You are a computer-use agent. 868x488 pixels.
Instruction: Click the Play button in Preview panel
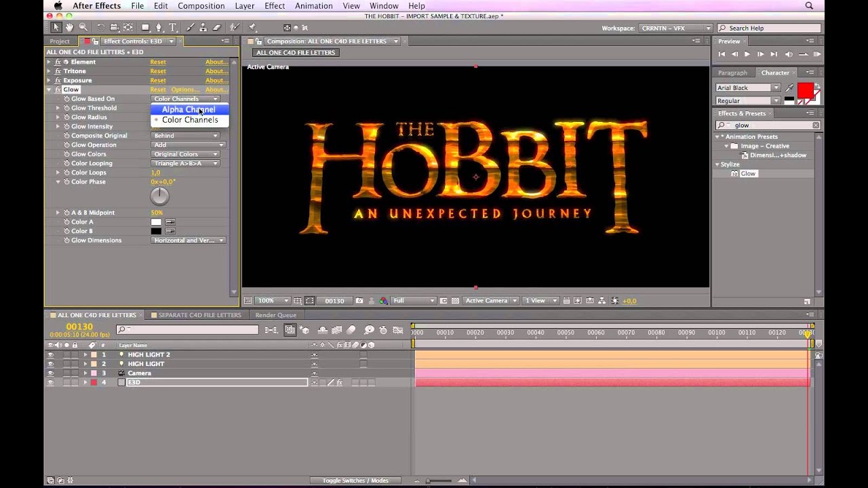click(x=747, y=54)
